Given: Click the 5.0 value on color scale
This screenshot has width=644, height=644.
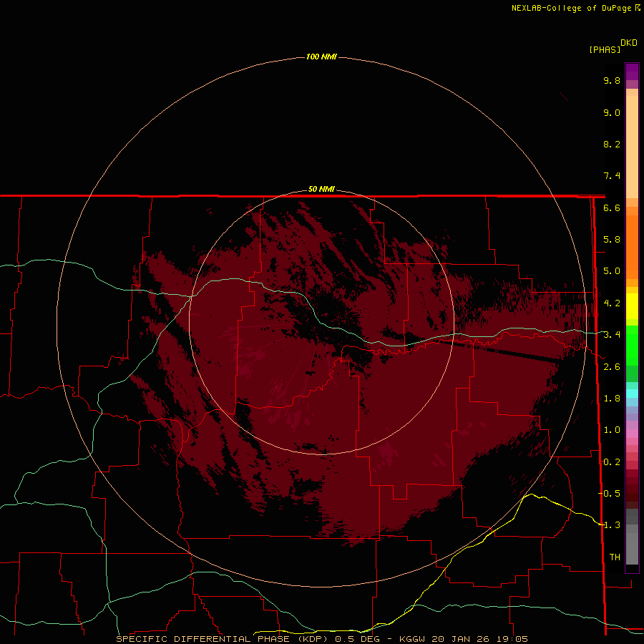Looking at the screenshot, I should click(x=612, y=271).
